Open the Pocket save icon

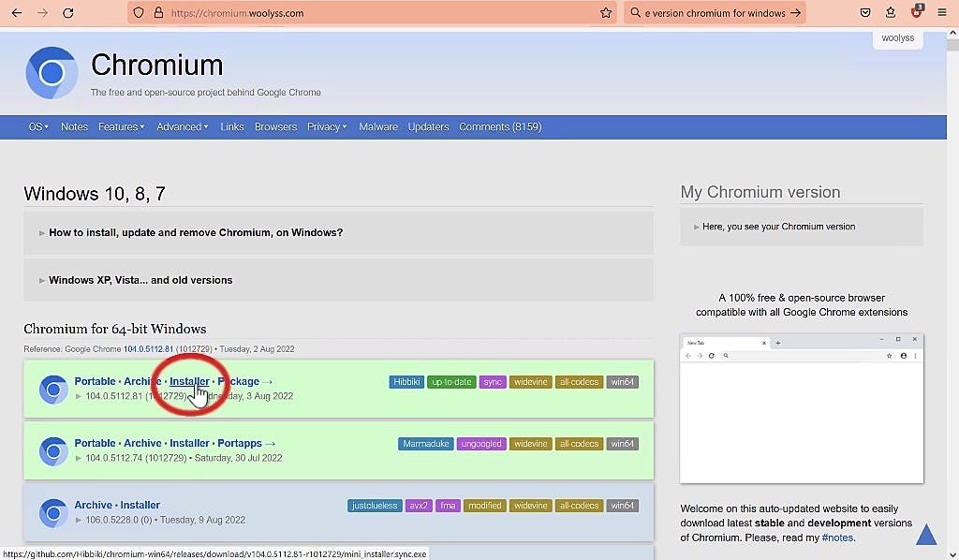click(864, 12)
